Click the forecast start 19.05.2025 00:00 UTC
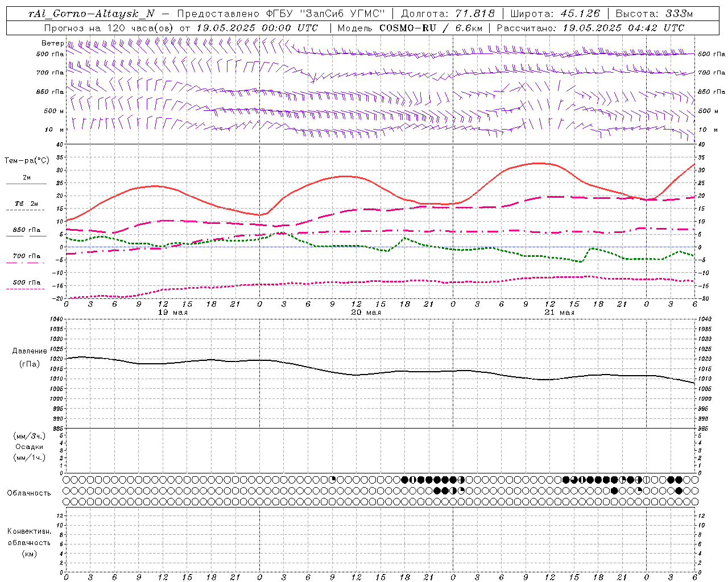Image resolution: width=728 pixels, height=582 pixels. pos(257,28)
